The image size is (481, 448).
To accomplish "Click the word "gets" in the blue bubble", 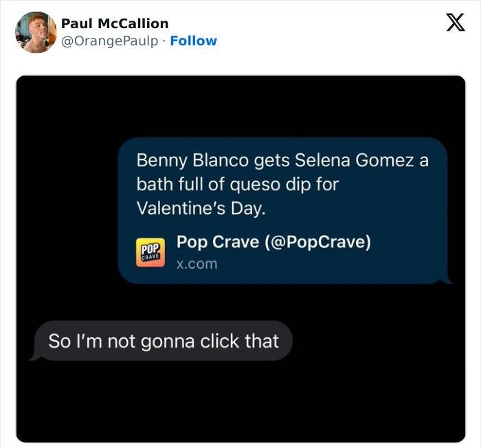I will 271,160.
